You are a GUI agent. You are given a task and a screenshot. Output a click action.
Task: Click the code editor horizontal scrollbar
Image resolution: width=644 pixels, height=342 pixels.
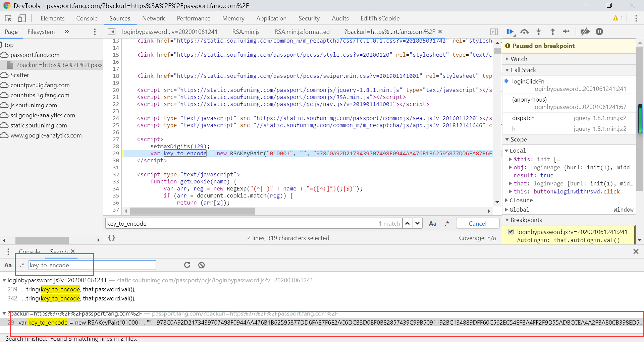pos(193,211)
